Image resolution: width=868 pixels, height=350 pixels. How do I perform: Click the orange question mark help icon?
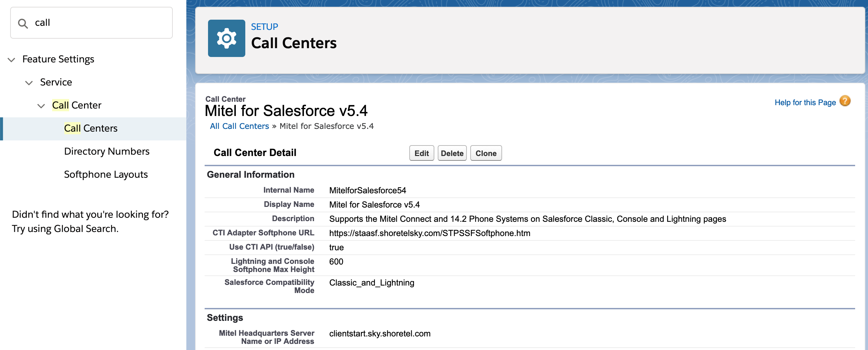click(x=845, y=101)
